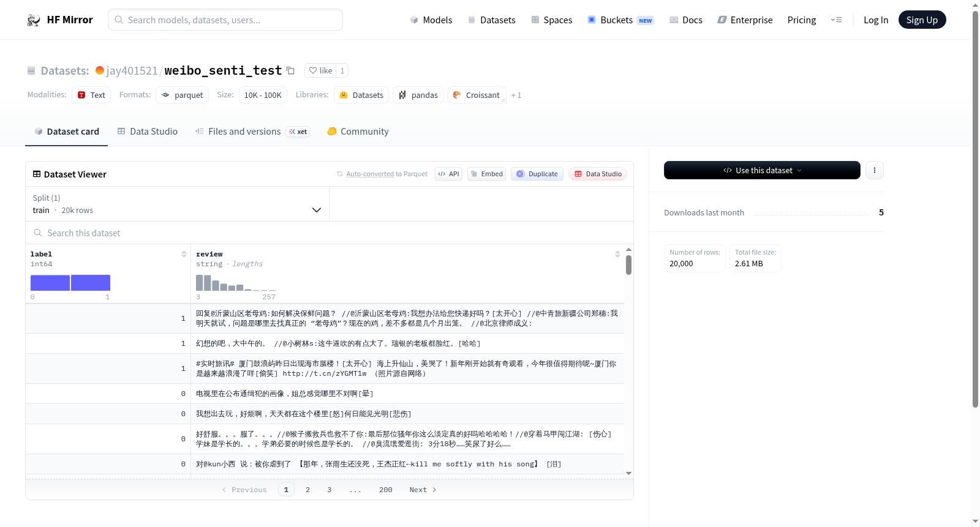980x527 pixels.
Task: Open Data Studio from the viewer header
Action: [598, 174]
